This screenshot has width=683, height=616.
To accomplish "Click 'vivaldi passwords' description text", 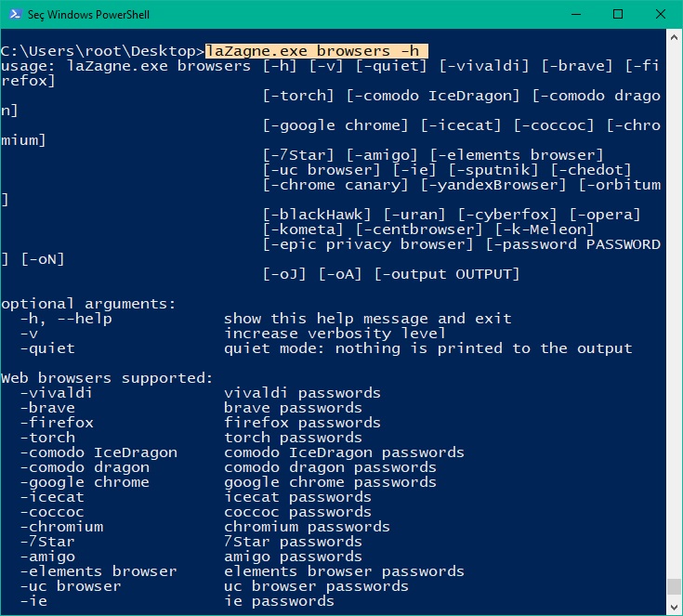I will click(x=302, y=393).
